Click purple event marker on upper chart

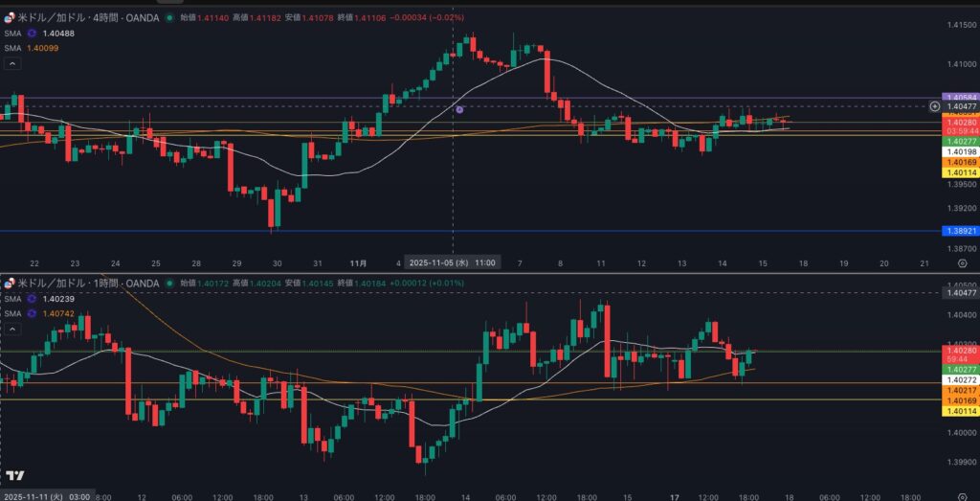[x=459, y=110]
